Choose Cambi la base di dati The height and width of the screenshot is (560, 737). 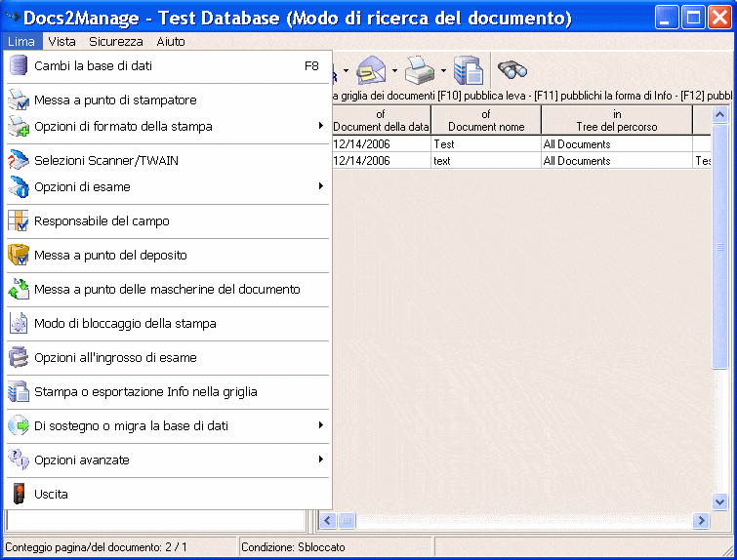coord(167,65)
